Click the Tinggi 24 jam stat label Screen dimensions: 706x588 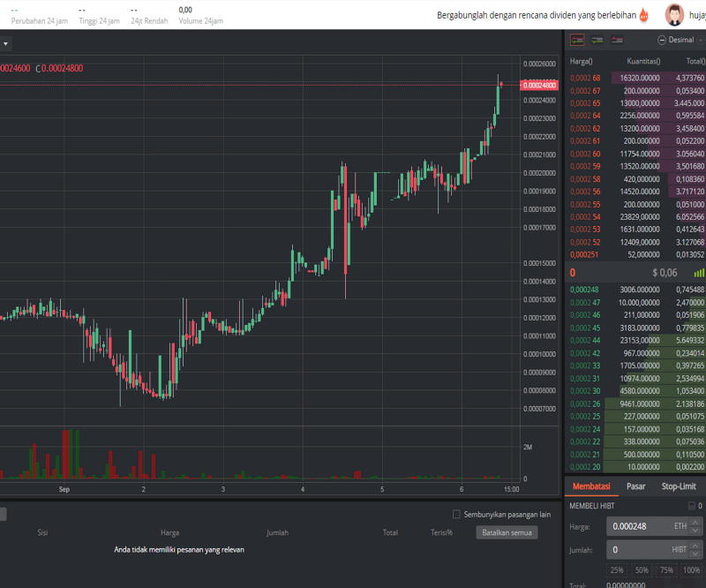click(x=99, y=20)
